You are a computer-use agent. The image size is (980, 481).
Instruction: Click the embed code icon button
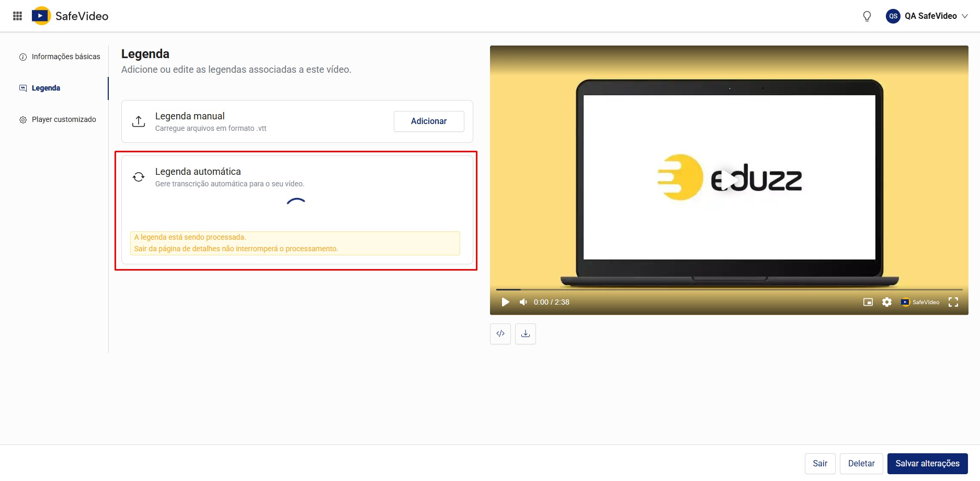pos(500,334)
